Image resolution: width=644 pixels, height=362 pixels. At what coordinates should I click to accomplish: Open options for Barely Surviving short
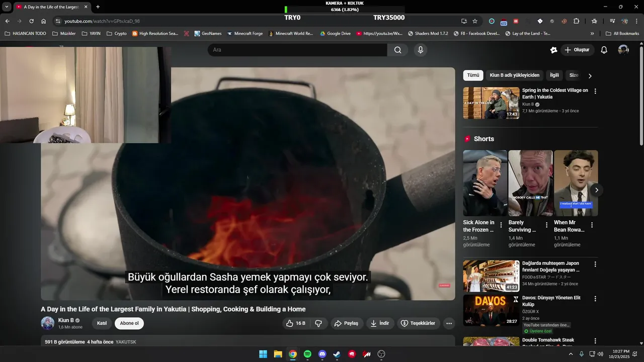(546, 225)
